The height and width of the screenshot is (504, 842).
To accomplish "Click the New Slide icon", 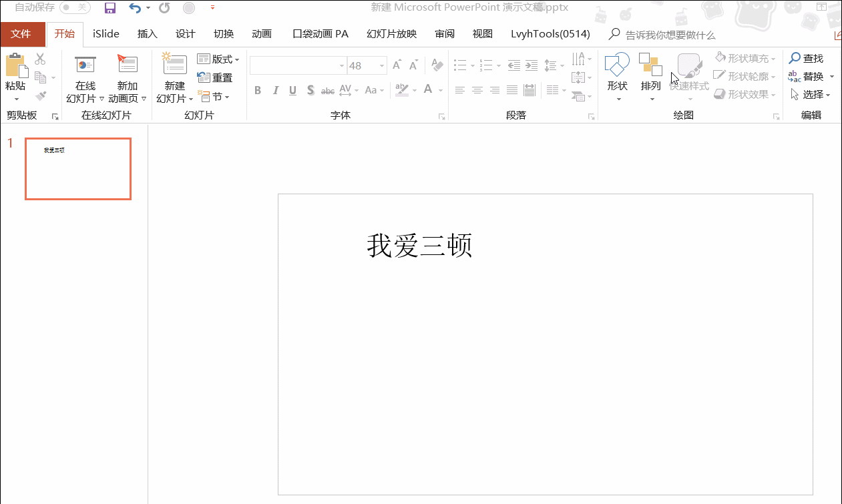I will [x=174, y=65].
